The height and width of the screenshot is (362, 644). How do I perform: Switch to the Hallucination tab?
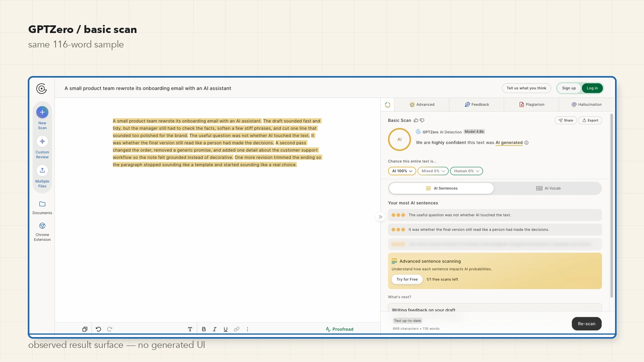586,105
